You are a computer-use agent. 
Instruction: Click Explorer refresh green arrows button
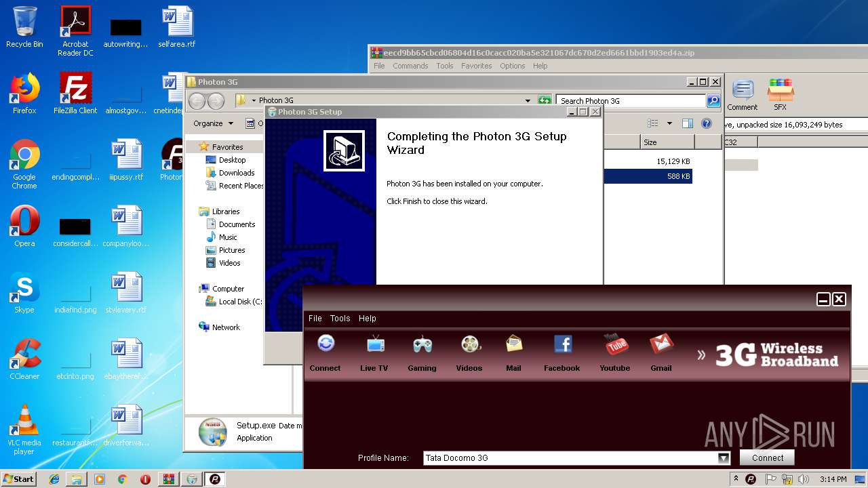545,101
